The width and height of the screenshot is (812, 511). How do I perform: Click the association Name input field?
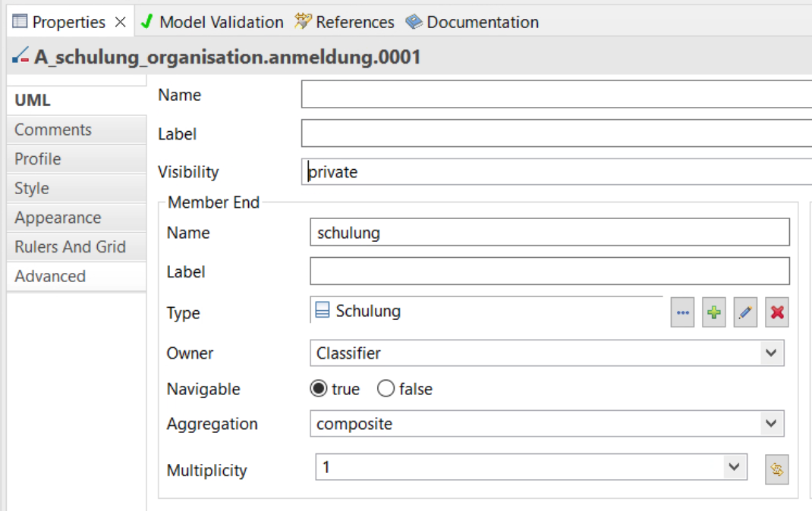[x=557, y=94]
